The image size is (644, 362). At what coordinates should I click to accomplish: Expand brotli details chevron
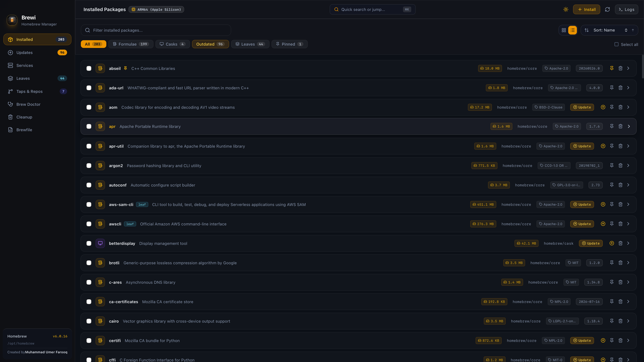click(628, 263)
